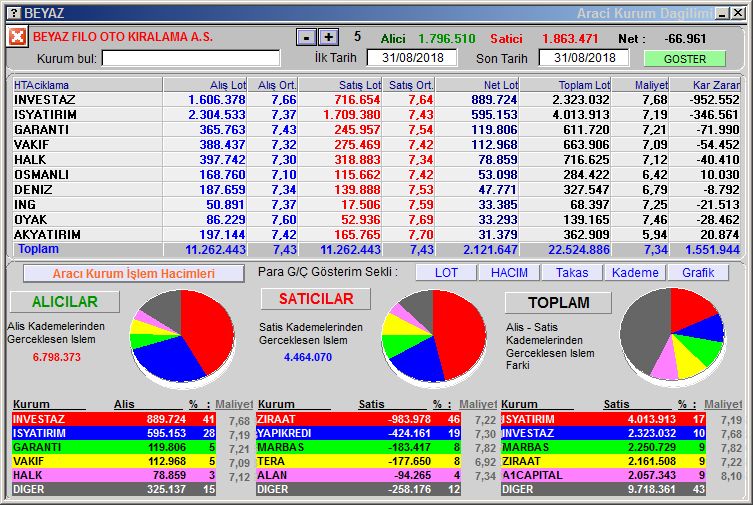Click the Alici value 1.796.510

tap(447, 38)
